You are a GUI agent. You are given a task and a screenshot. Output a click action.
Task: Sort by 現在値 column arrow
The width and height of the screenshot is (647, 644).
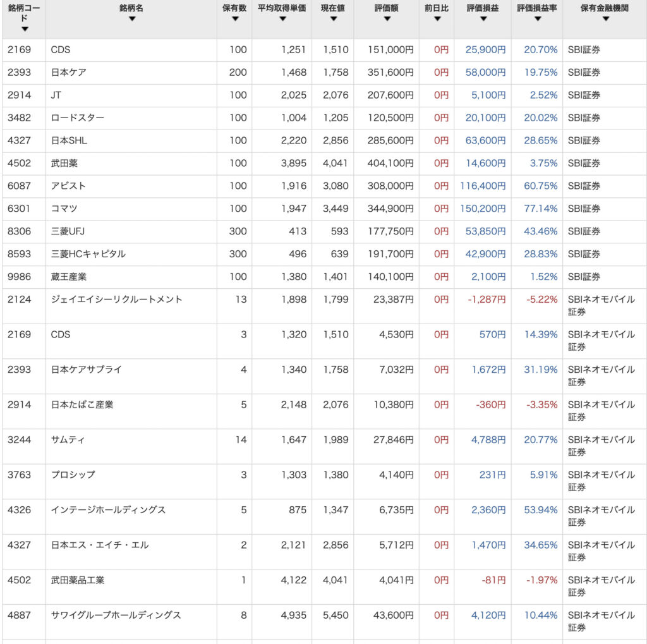point(334,18)
